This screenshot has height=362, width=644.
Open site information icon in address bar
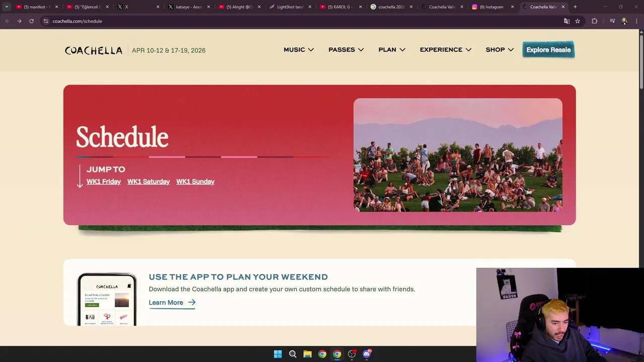pyautogui.click(x=46, y=21)
